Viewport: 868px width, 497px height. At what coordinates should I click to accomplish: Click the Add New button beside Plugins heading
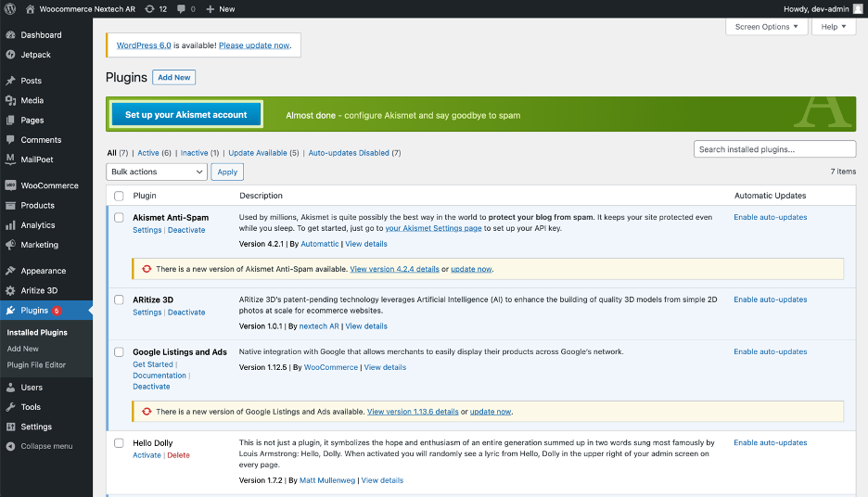173,78
